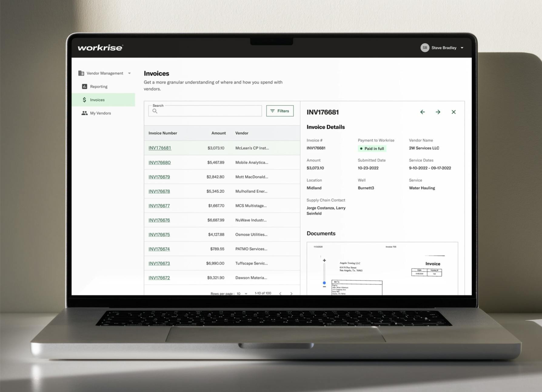Collapse the Vendor Management section
Screen dimensions: 542x392
click(x=129, y=73)
